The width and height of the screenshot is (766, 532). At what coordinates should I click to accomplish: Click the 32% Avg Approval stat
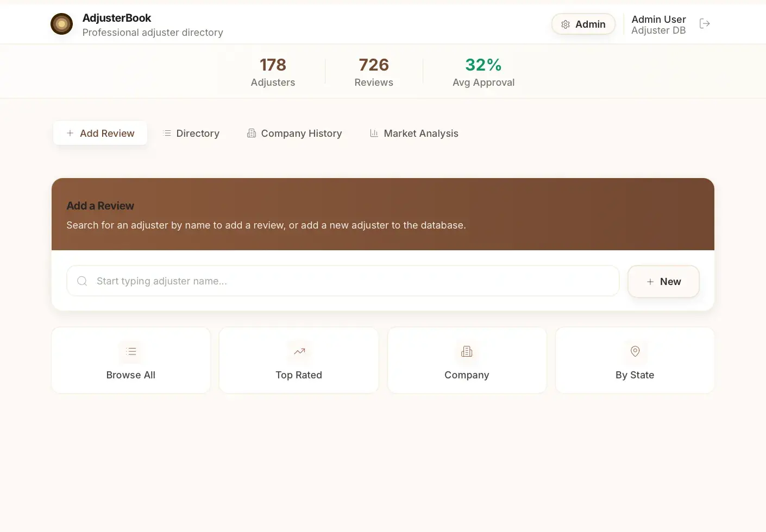pyautogui.click(x=484, y=72)
